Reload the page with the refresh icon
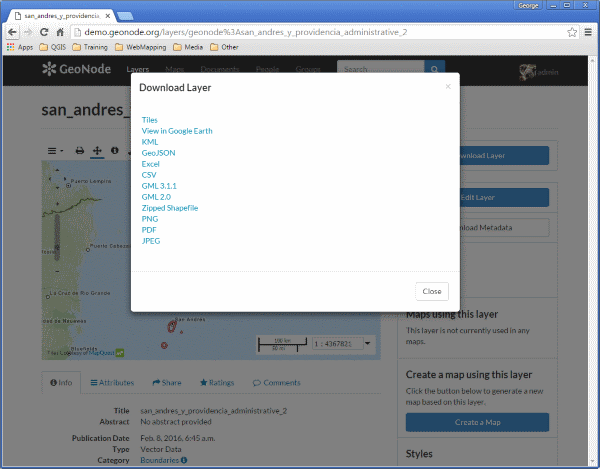Image resolution: width=600 pixels, height=469 pixels. pos(44,32)
